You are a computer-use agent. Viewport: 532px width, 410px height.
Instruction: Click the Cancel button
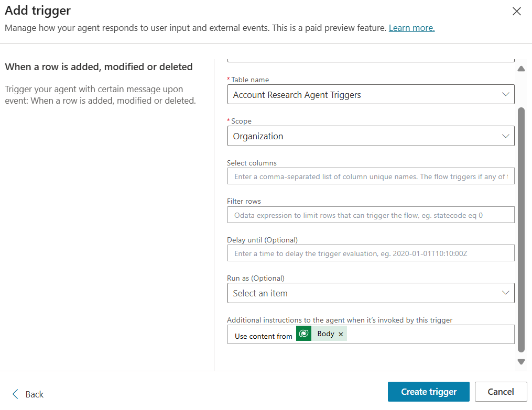[501, 391]
